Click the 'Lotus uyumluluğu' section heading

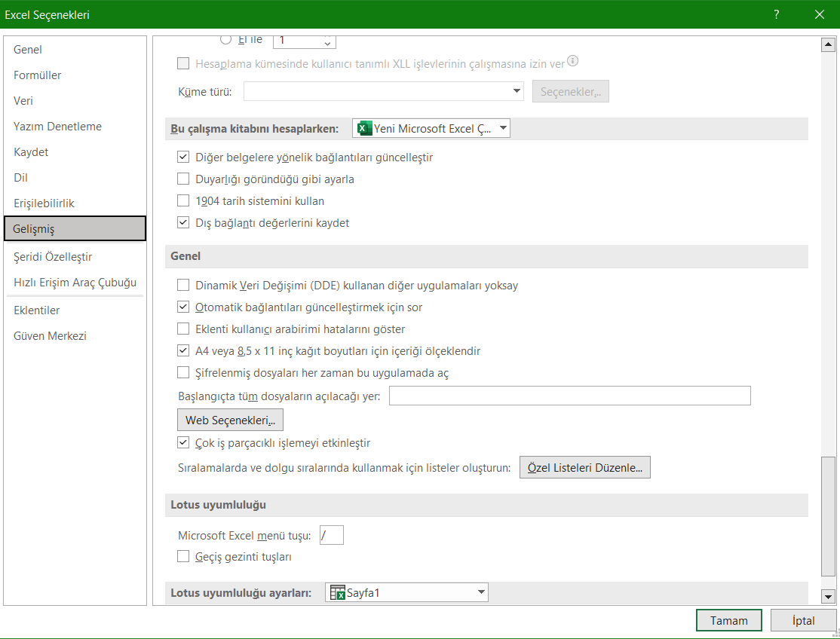coord(218,505)
